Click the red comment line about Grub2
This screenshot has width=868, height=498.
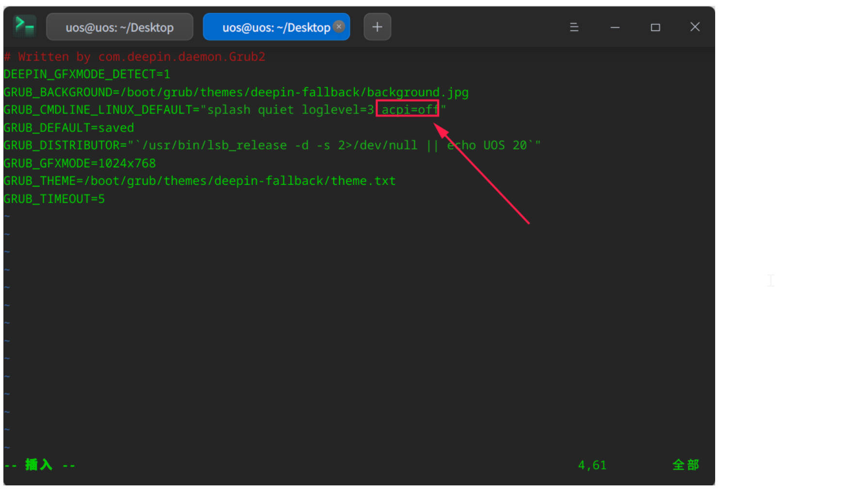coord(135,57)
